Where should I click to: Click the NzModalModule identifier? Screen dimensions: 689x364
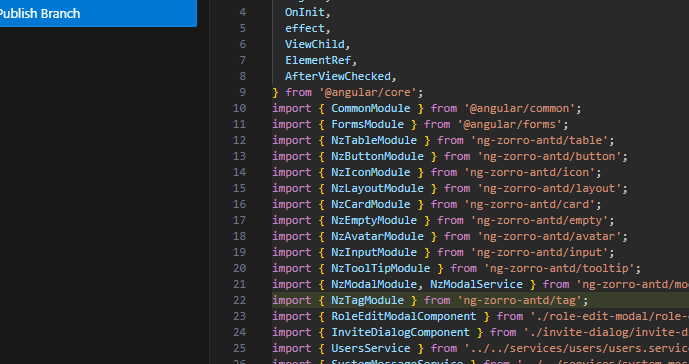coord(374,284)
